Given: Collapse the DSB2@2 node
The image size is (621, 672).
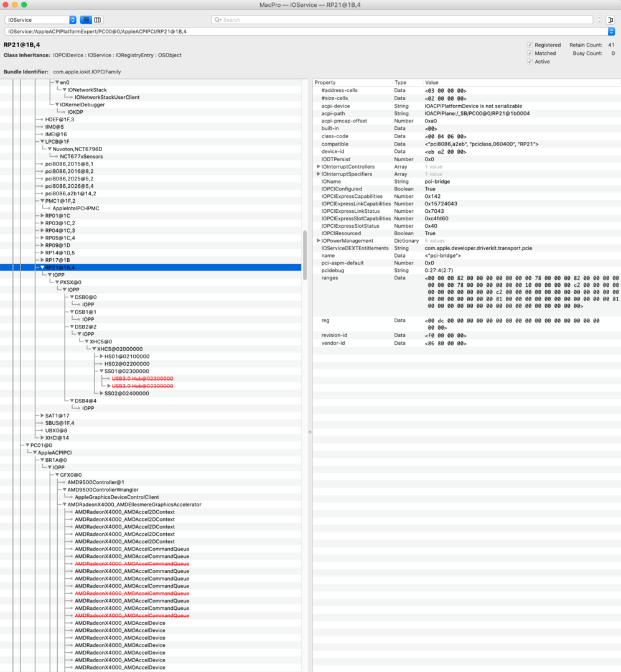Looking at the screenshot, I should 72,327.
